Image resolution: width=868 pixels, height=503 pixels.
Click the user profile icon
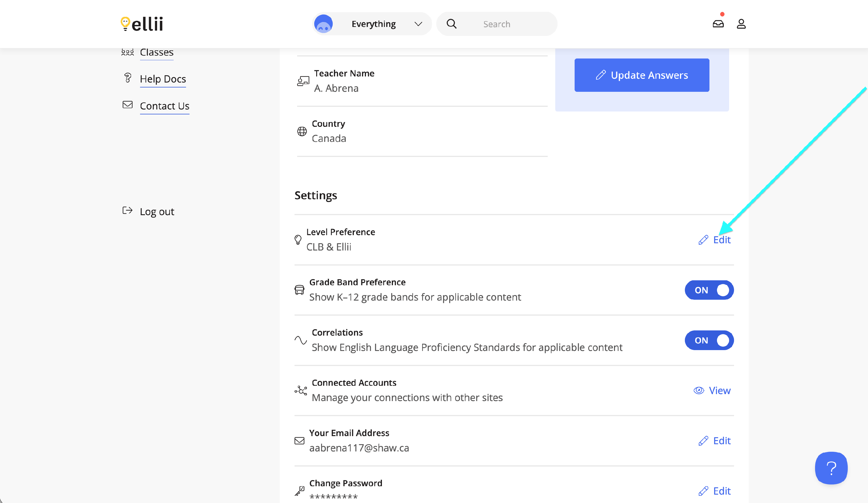tap(741, 24)
